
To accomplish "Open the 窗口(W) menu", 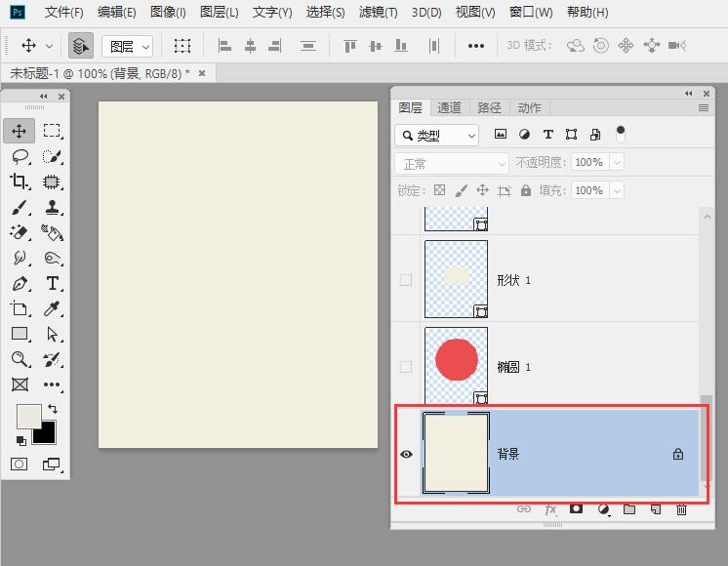I will coord(531,12).
